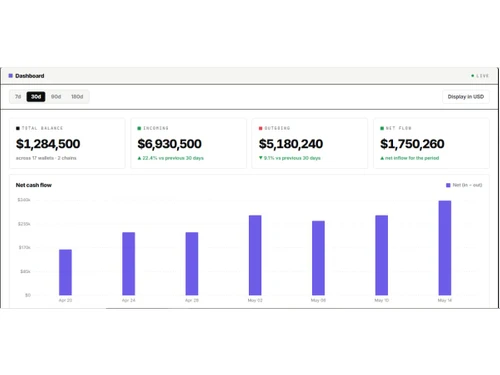500x375 pixels.
Task: Click the red Outgoing marker icon
Action: click(261, 128)
